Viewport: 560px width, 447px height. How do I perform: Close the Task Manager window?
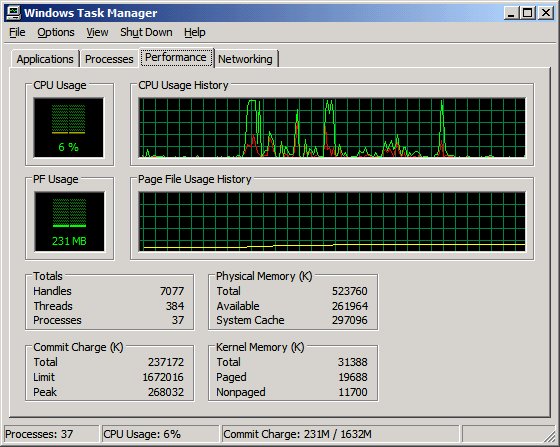pos(546,13)
